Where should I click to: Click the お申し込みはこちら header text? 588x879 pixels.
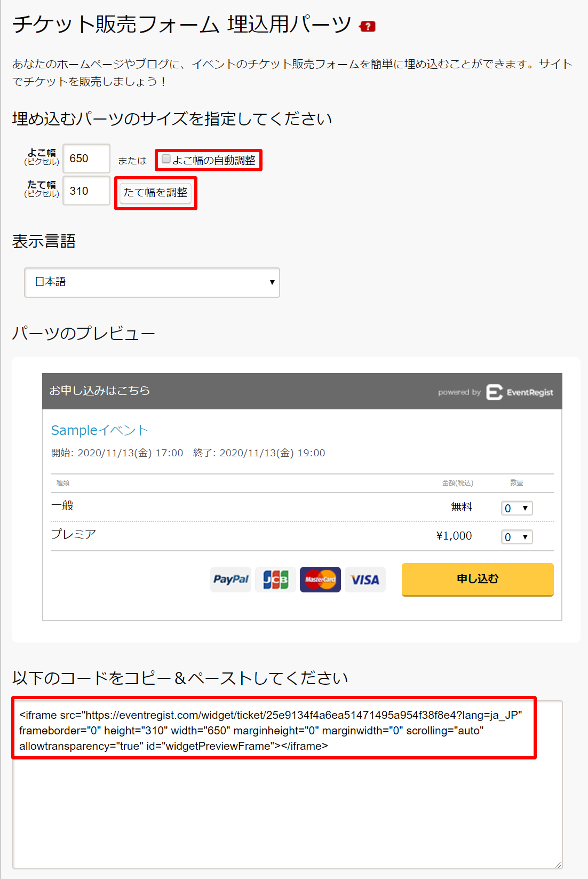point(100,391)
